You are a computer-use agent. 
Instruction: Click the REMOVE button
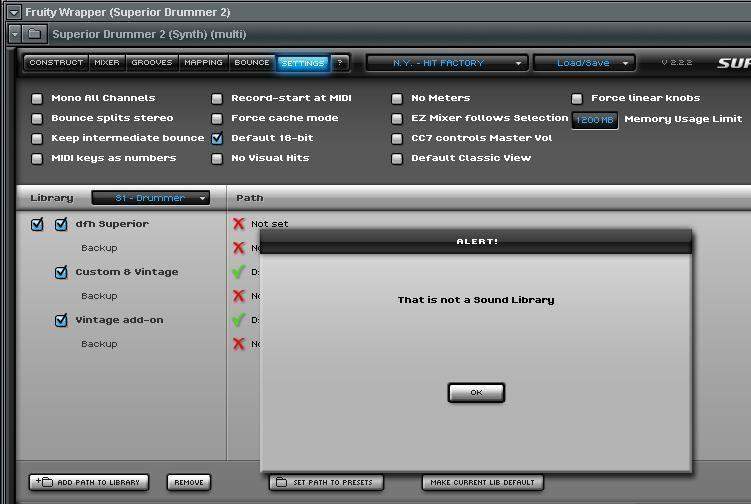click(x=189, y=482)
